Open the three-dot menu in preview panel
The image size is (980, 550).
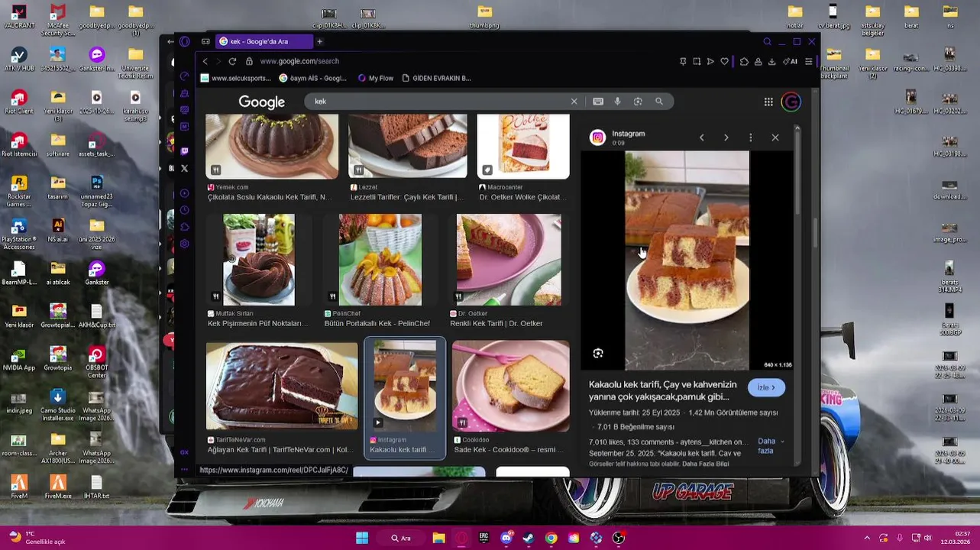coord(750,137)
